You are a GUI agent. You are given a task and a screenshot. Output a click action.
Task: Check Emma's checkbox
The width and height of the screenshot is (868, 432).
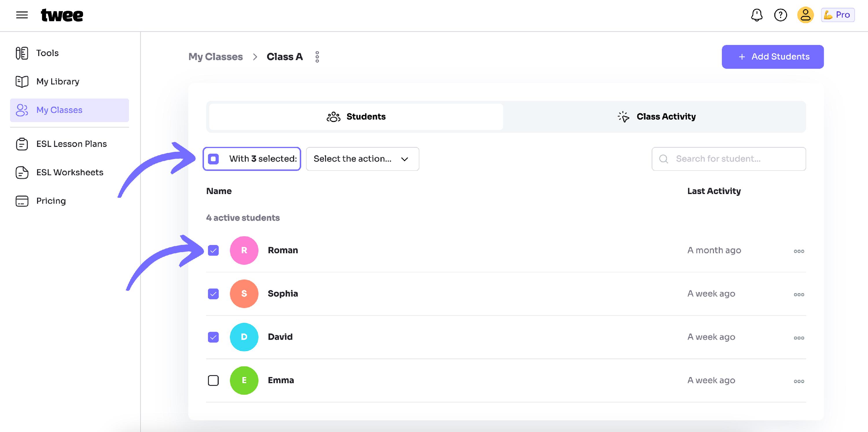(213, 381)
